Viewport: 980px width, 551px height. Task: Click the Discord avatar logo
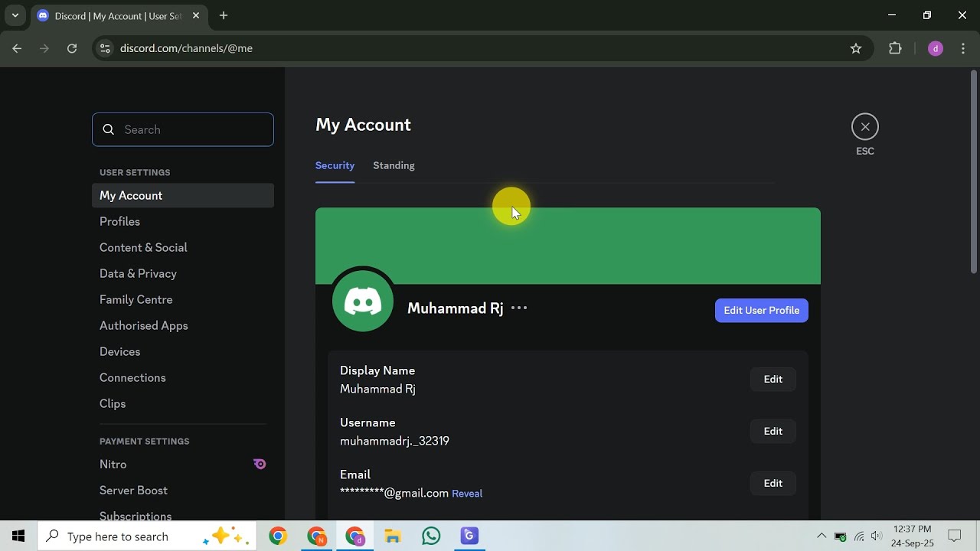point(363,301)
